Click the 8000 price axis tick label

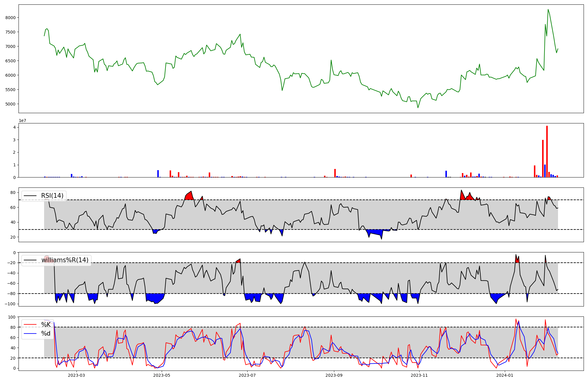(10, 18)
